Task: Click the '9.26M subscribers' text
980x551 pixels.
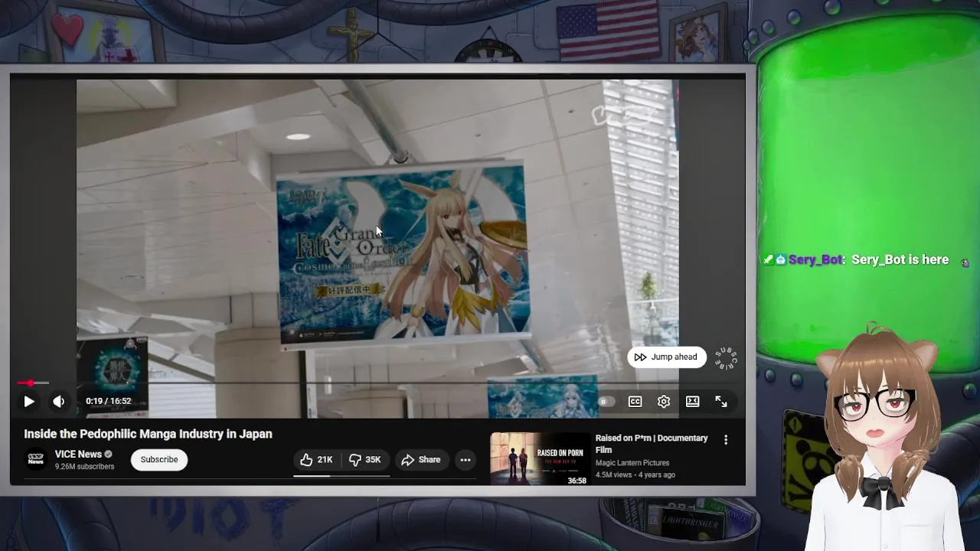Action: 84,466
